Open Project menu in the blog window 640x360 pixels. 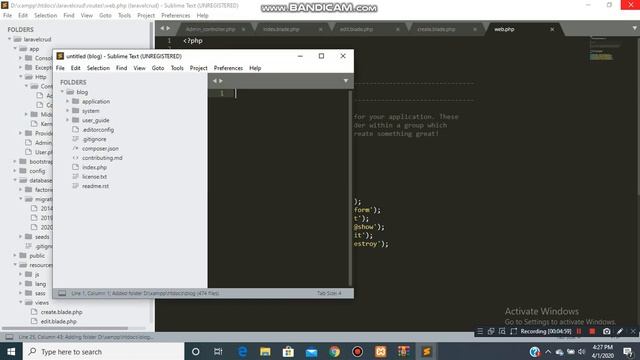click(x=198, y=68)
